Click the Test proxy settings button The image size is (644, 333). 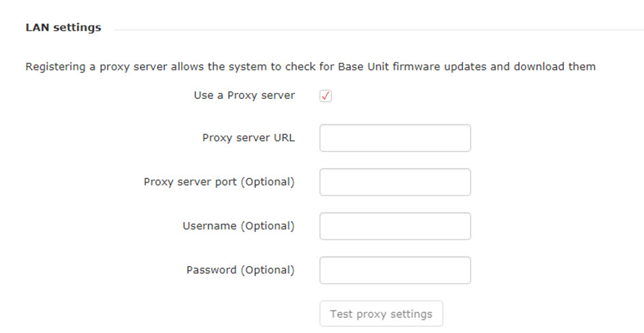pos(381,314)
